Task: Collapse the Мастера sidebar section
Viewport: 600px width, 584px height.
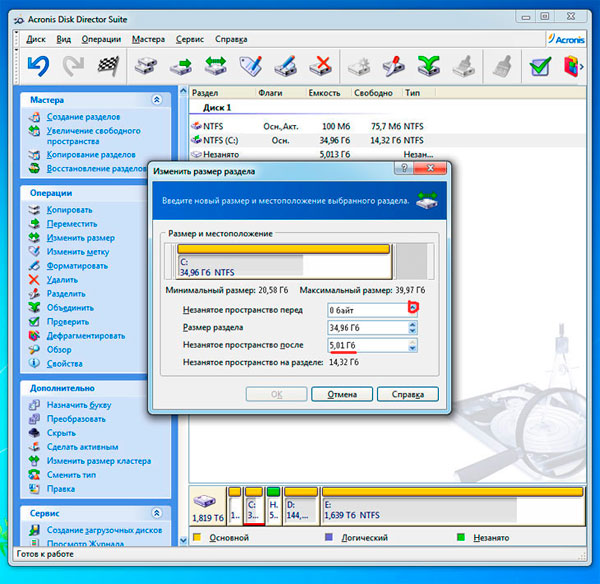Action: point(156,100)
